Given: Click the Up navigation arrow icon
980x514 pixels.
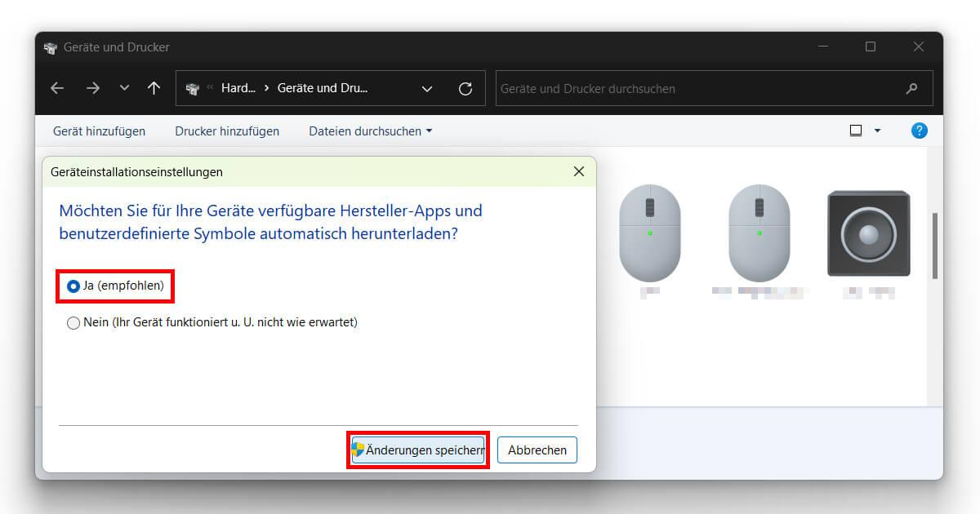Looking at the screenshot, I should pyautogui.click(x=154, y=88).
